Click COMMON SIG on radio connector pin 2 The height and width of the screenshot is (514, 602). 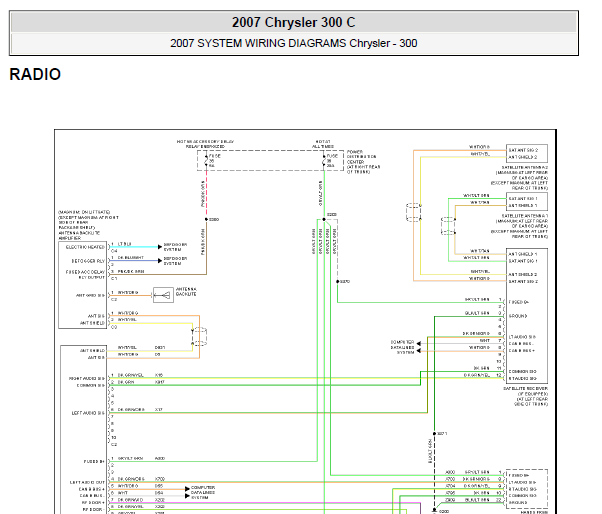pyautogui.click(x=91, y=385)
